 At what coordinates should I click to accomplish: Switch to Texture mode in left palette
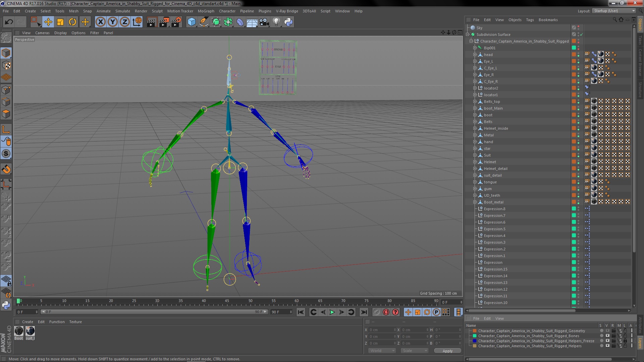(x=6, y=65)
